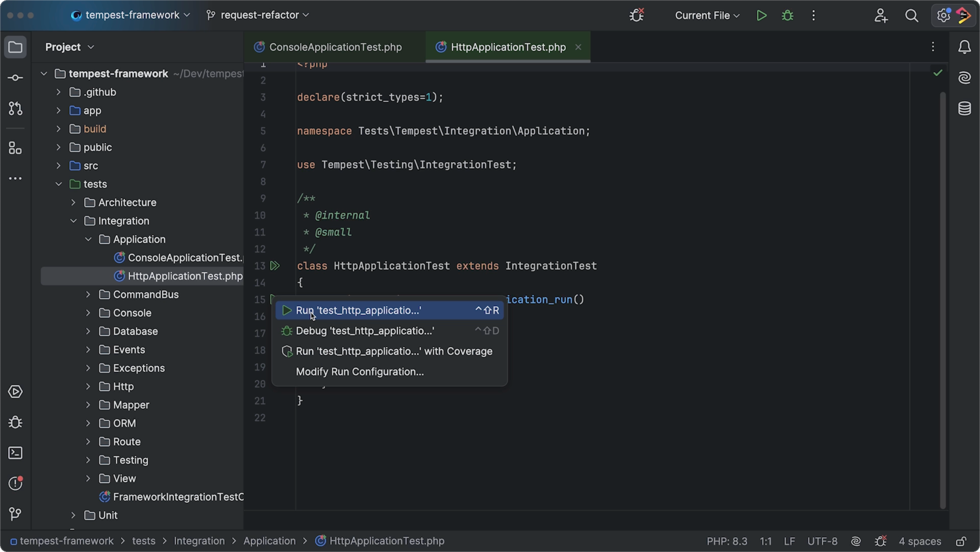The height and width of the screenshot is (552, 980).
Task: Expand the Architecture folder
Action: (73, 202)
